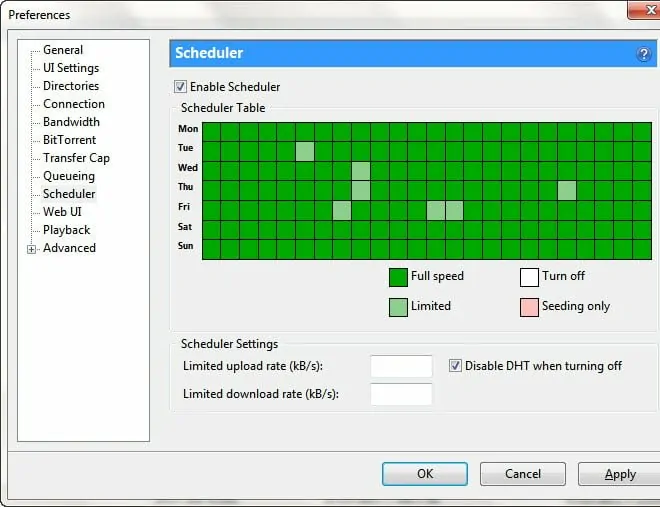Click the last cell in Sunday row

(x=642, y=250)
